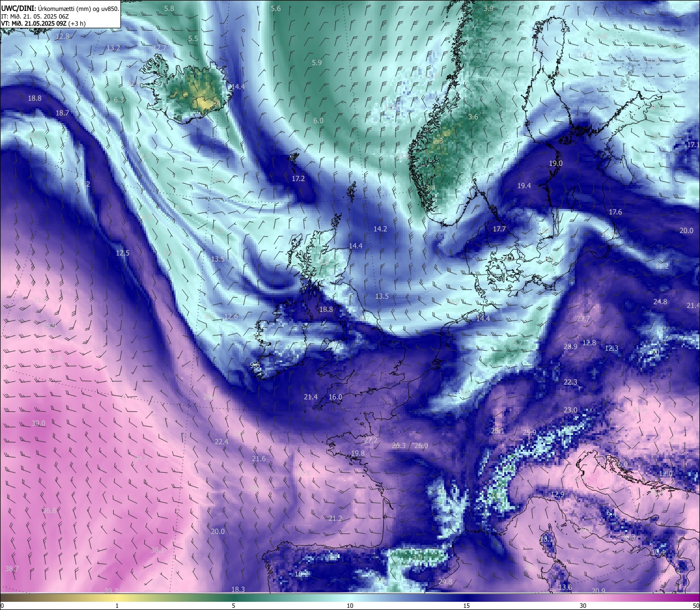Click the 15 tick on the color scale
Image resolution: width=700 pixels, height=610 pixels.
(x=466, y=606)
